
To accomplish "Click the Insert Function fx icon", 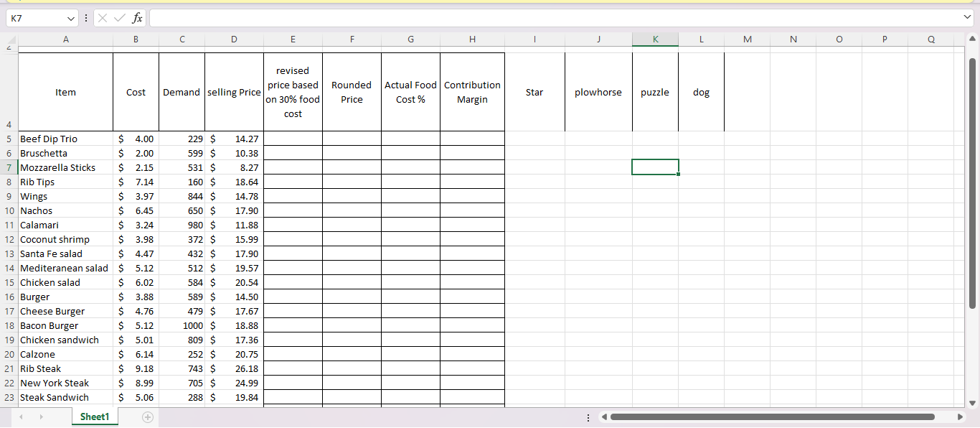I will tap(136, 18).
